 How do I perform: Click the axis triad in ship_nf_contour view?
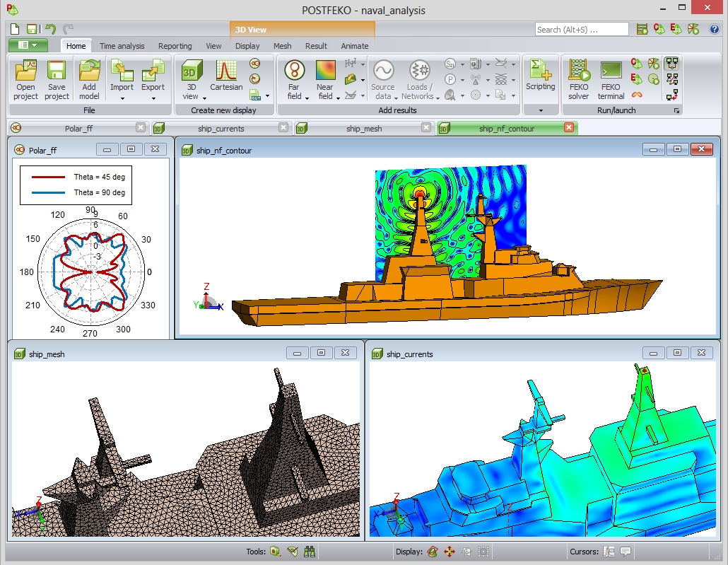coord(209,297)
